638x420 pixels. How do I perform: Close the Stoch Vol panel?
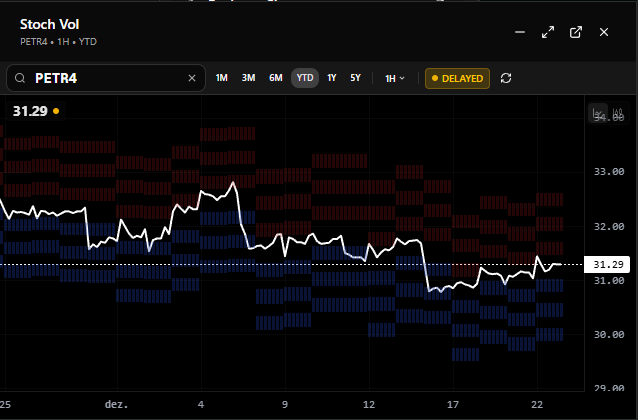pyautogui.click(x=604, y=32)
